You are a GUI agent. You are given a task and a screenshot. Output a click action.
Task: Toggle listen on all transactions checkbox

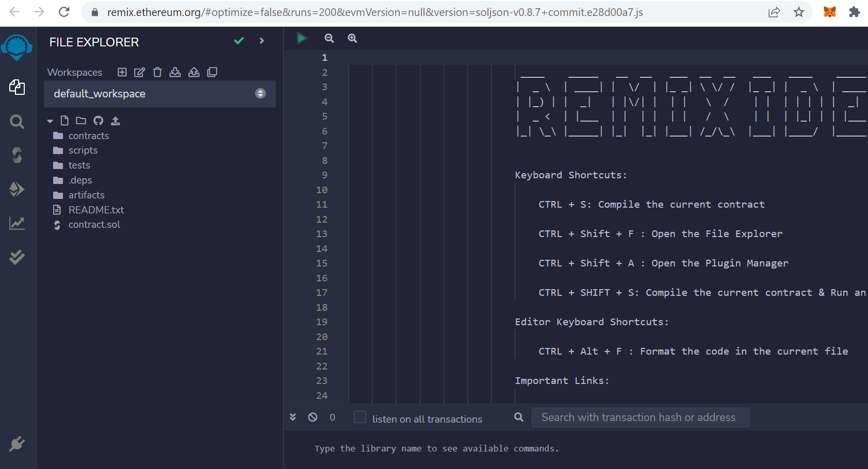360,417
